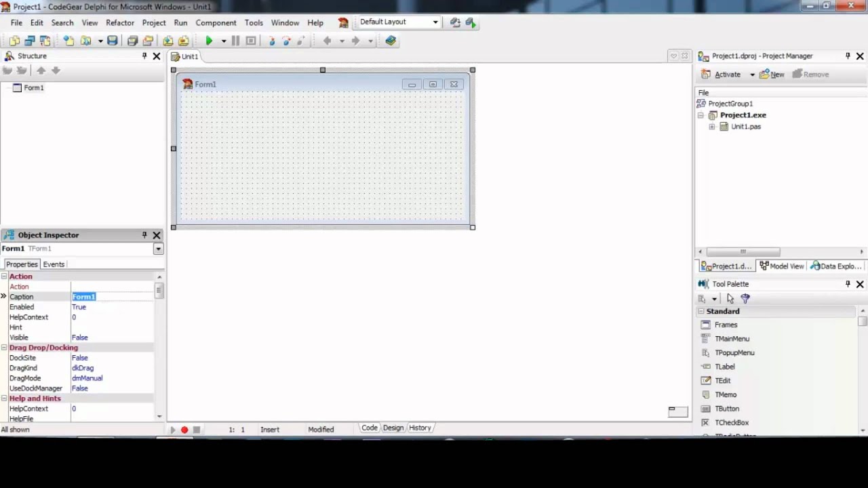
Task: Click the Step Over debug icon
Action: (286, 41)
